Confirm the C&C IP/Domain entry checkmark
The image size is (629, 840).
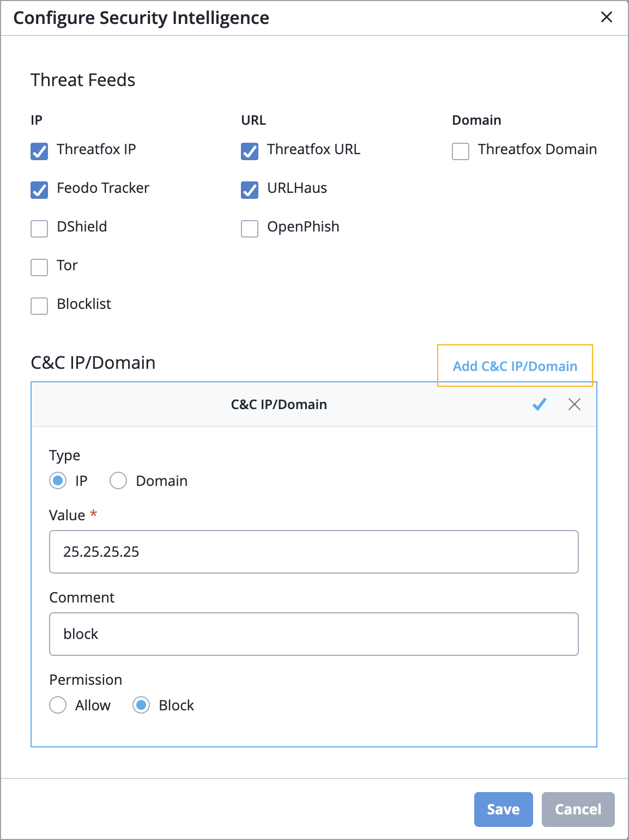[539, 404]
